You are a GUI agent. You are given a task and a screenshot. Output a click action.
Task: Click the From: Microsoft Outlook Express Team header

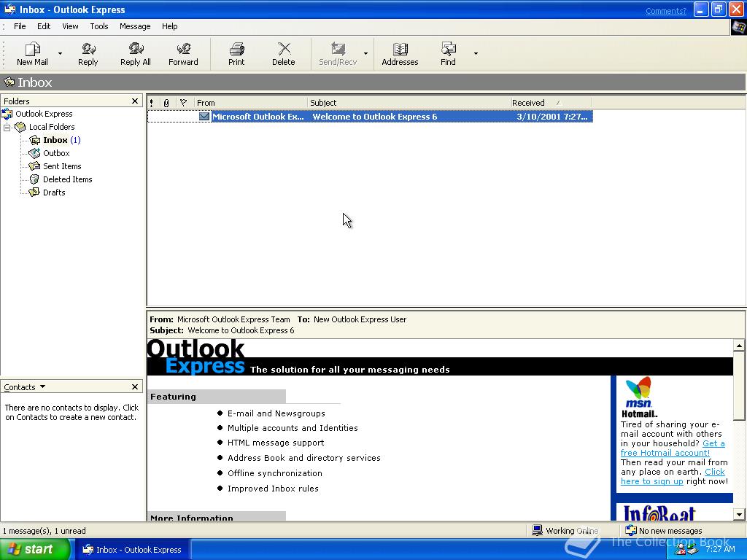pyautogui.click(x=220, y=319)
